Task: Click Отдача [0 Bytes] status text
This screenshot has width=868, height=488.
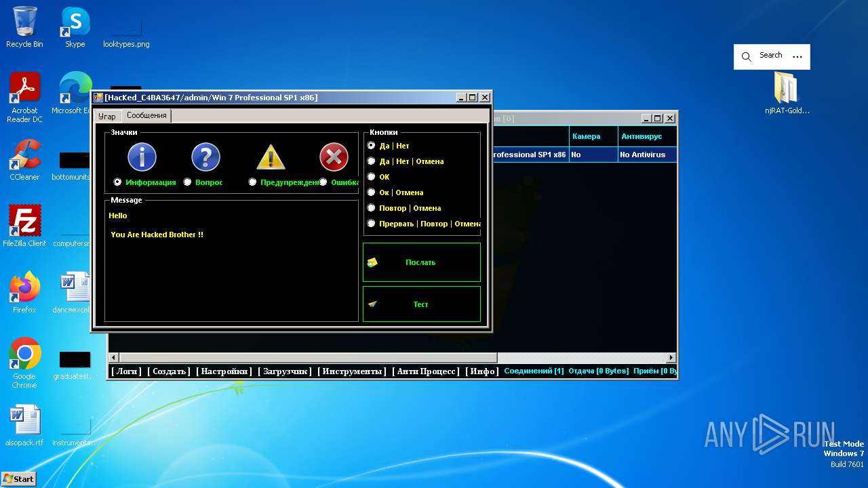Action: point(598,371)
